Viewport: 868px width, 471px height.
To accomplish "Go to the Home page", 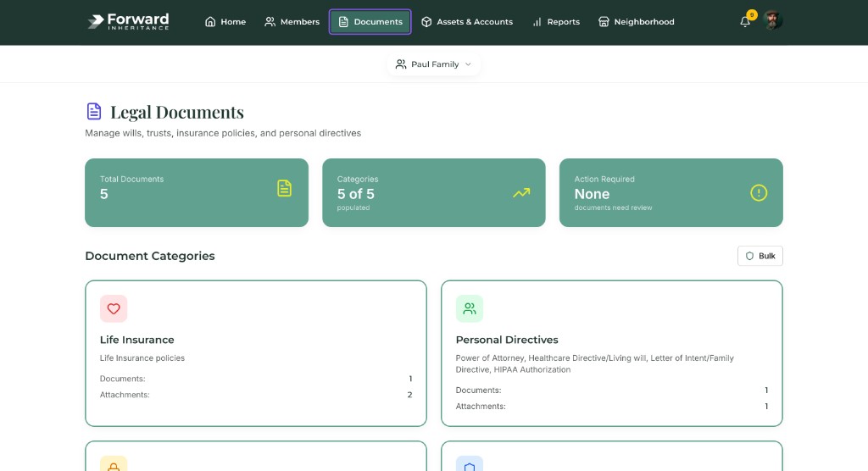I will (225, 22).
